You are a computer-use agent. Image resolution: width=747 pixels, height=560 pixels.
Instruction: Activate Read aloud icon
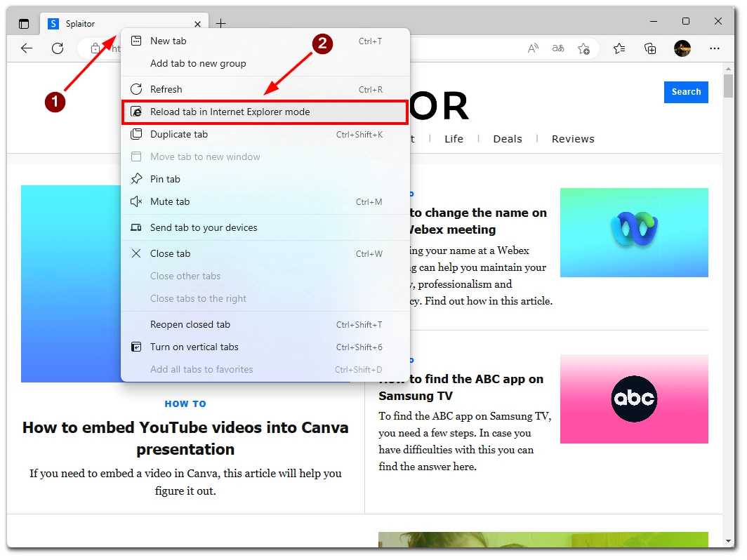click(533, 48)
